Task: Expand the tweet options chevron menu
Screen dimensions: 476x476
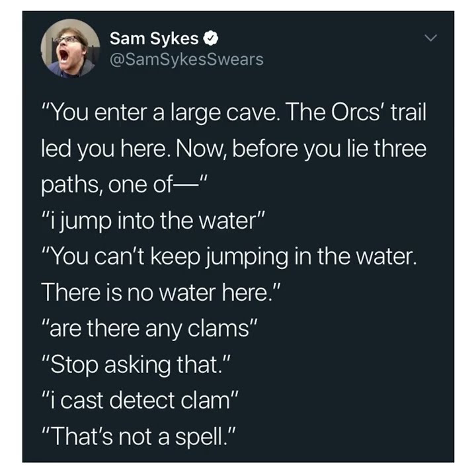Action: tap(430, 38)
